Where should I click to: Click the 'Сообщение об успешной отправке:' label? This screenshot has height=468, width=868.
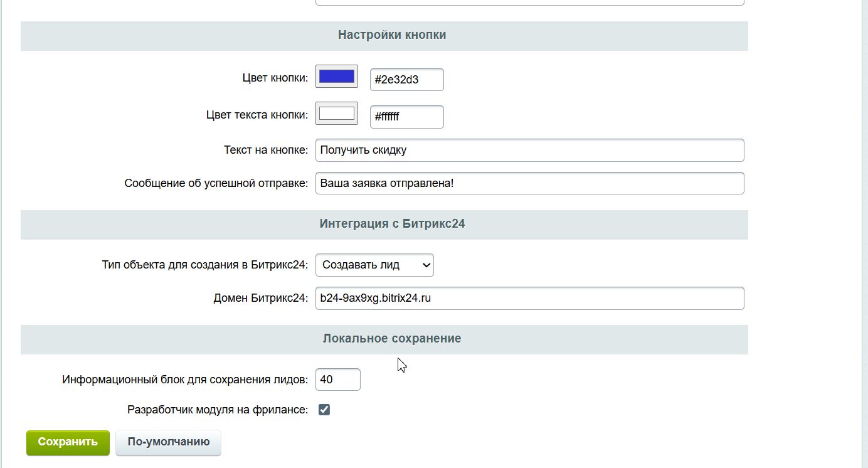(216, 183)
